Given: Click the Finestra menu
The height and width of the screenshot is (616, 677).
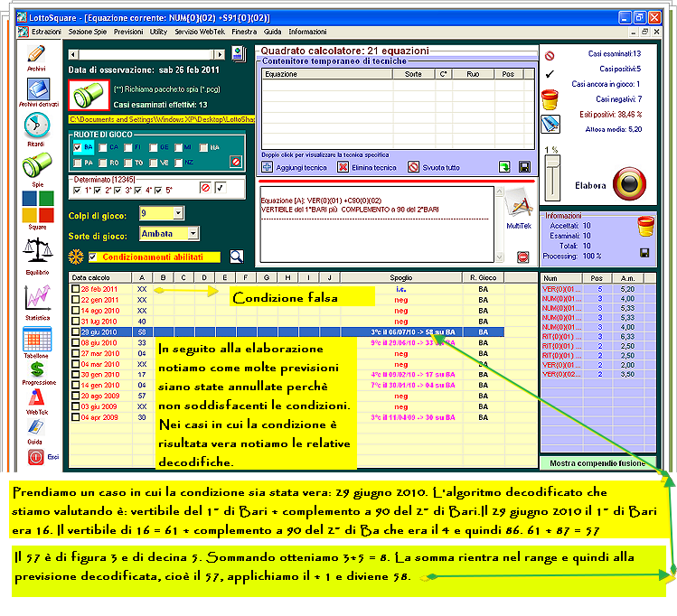Looking at the screenshot, I should [244, 32].
